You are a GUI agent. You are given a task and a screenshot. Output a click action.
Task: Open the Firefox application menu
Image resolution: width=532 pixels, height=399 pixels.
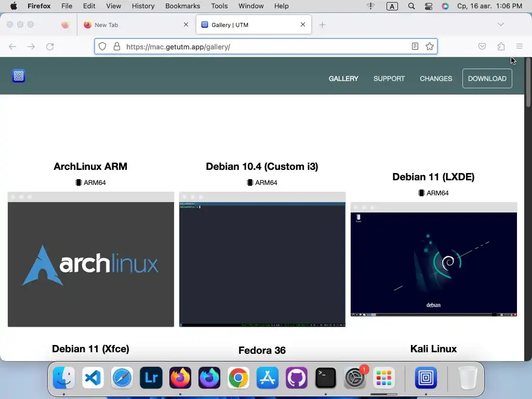pyautogui.click(x=39, y=6)
